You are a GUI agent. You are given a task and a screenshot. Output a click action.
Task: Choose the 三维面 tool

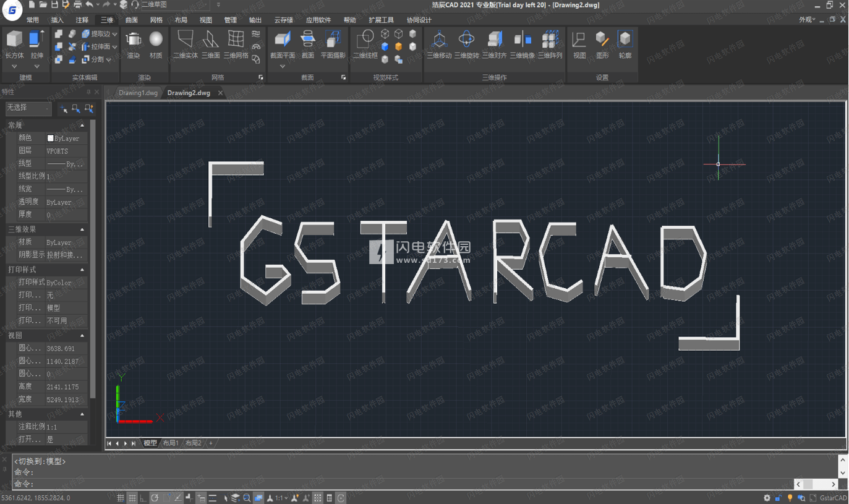[x=211, y=44]
